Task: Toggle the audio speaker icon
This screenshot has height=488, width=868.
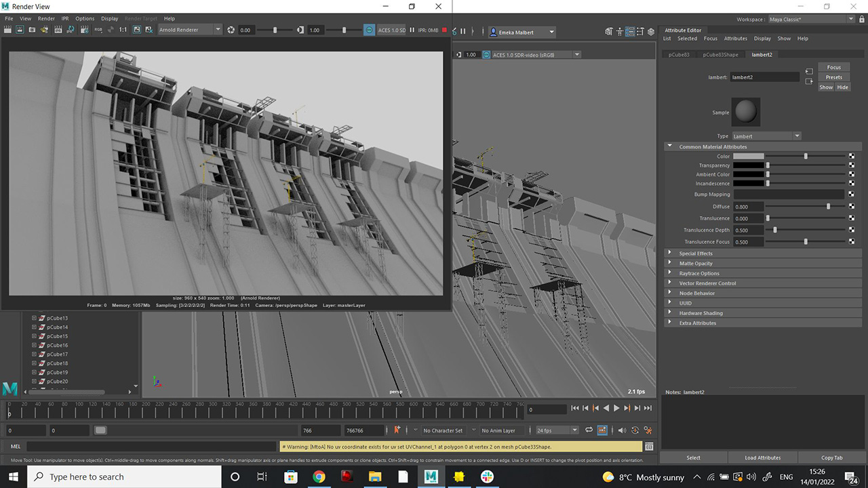Action: pyautogui.click(x=622, y=430)
